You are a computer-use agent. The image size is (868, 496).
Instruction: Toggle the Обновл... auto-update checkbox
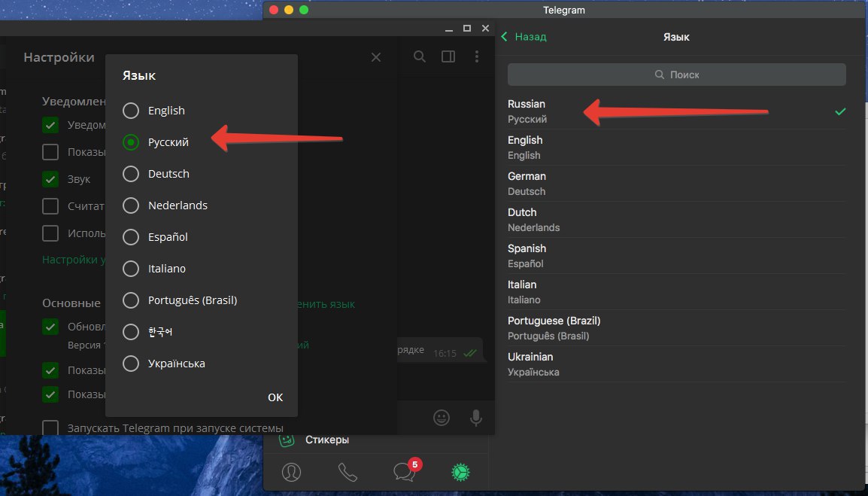50,327
